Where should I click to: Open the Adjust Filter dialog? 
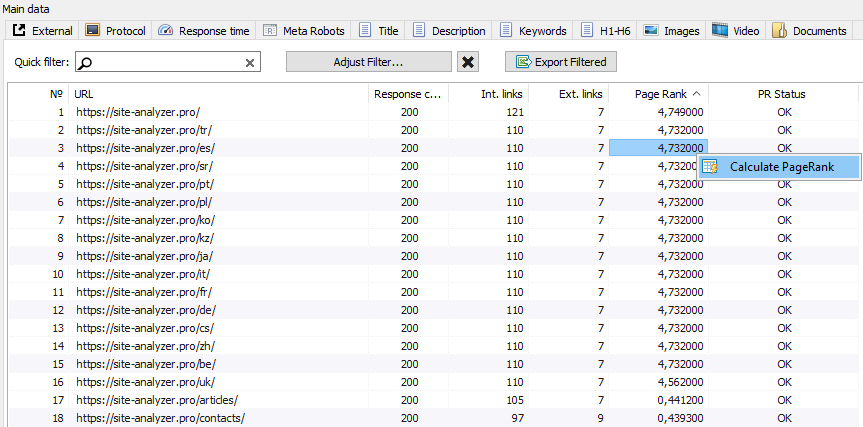369,62
